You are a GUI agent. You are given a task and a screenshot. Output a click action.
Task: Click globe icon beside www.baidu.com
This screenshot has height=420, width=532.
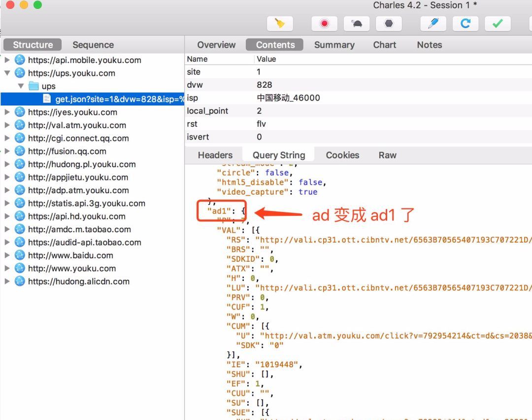click(x=20, y=255)
